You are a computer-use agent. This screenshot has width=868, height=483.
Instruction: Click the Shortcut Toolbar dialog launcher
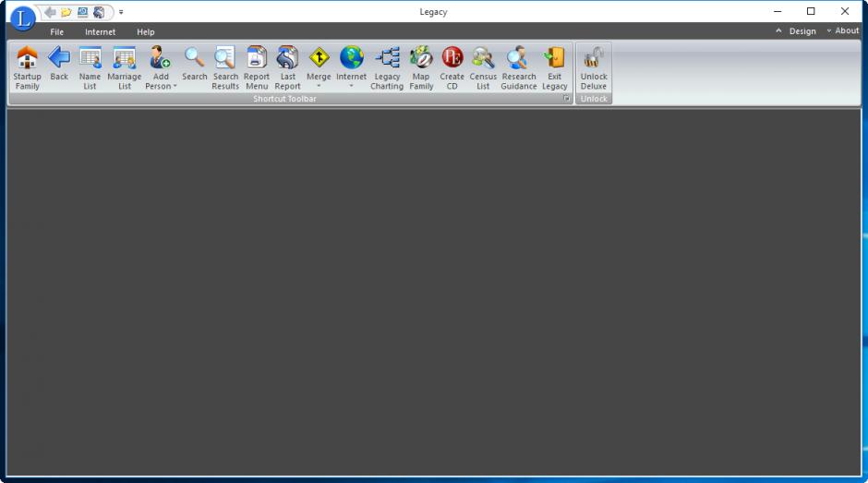pyautogui.click(x=567, y=99)
